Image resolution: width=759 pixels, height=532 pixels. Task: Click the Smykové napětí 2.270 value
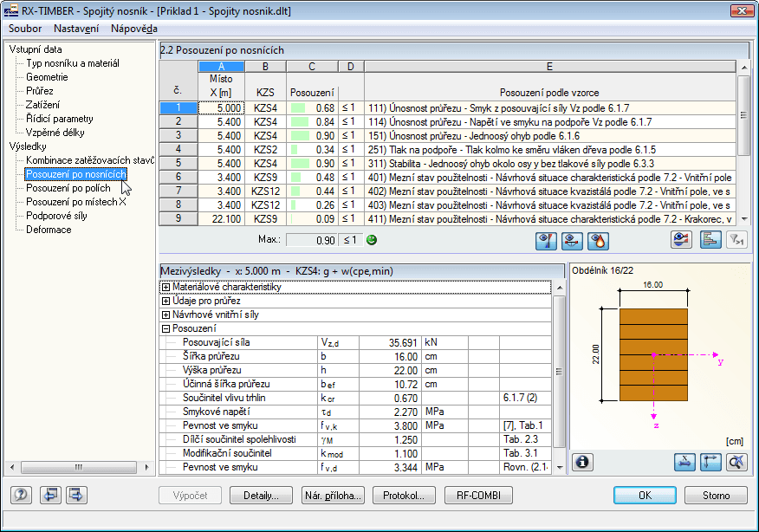390,412
